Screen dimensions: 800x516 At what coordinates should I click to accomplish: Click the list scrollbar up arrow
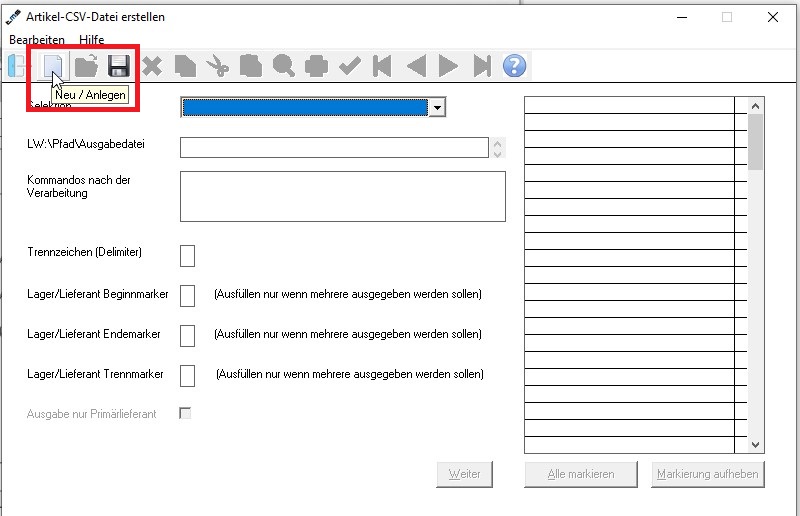(x=756, y=106)
